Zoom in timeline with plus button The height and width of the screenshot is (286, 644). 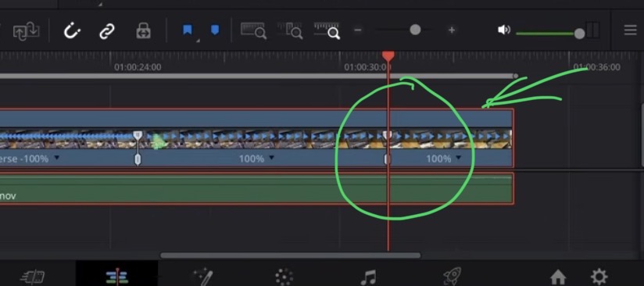[x=452, y=30]
